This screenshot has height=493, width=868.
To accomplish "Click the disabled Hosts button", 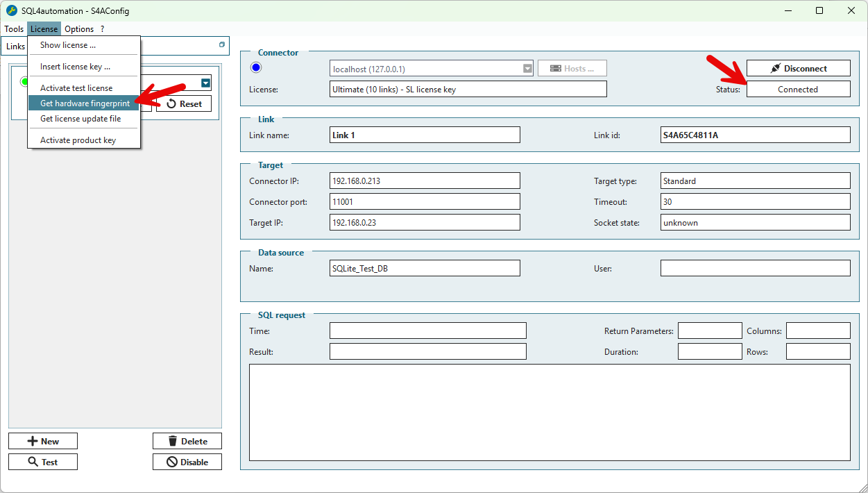I will point(572,68).
